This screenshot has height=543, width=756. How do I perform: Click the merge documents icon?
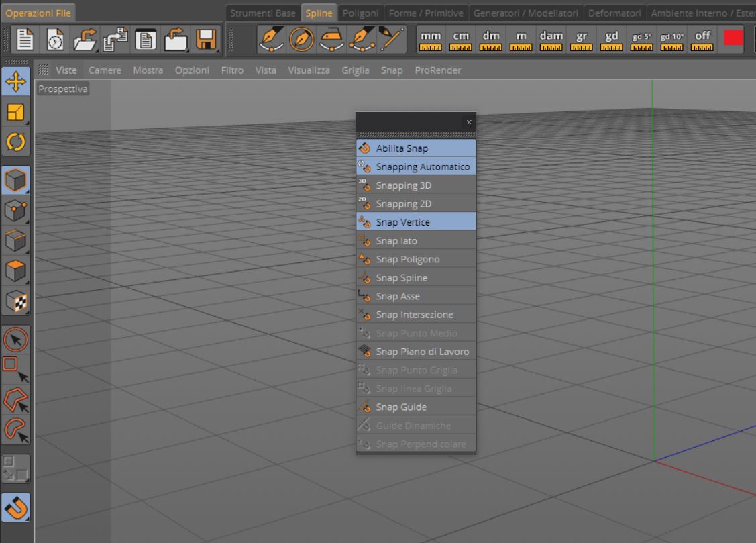pos(115,40)
